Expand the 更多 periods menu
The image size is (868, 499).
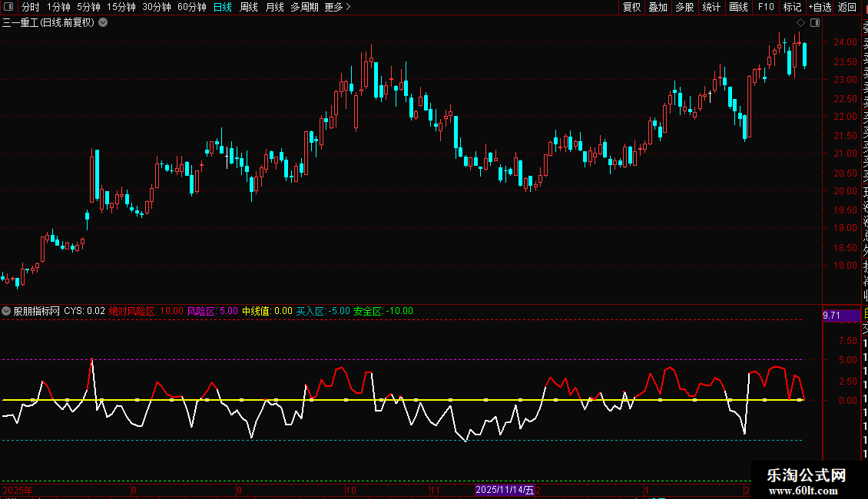[x=338, y=7]
